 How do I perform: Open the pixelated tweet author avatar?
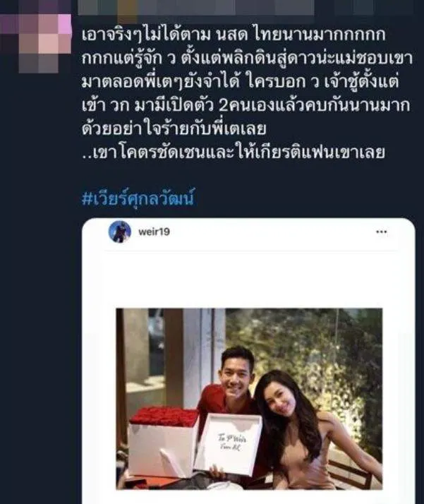pyautogui.click(x=36, y=43)
